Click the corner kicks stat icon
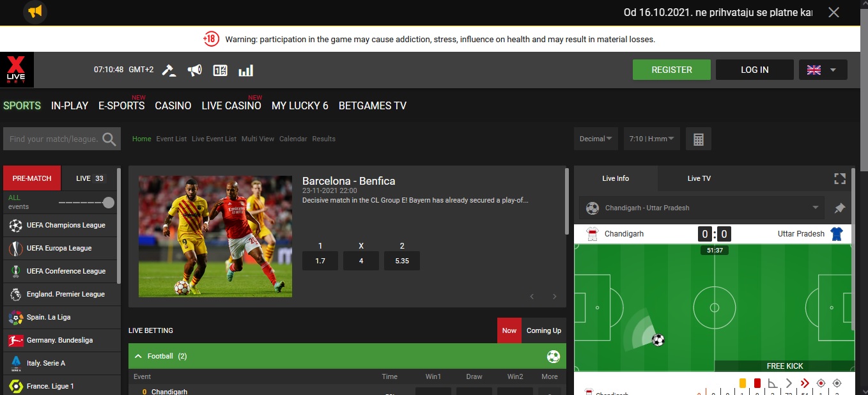Viewport: 868px width, 395px height. tap(773, 383)
